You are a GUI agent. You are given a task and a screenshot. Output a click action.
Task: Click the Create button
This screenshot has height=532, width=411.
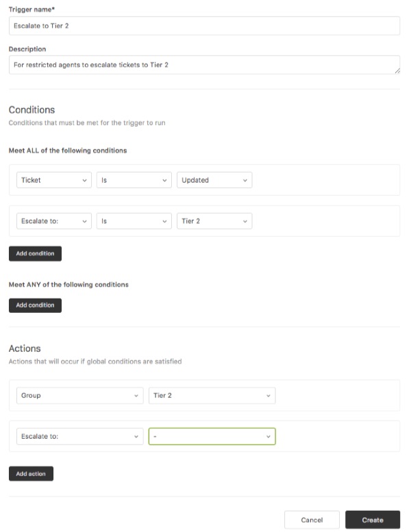tap(373, 520)
